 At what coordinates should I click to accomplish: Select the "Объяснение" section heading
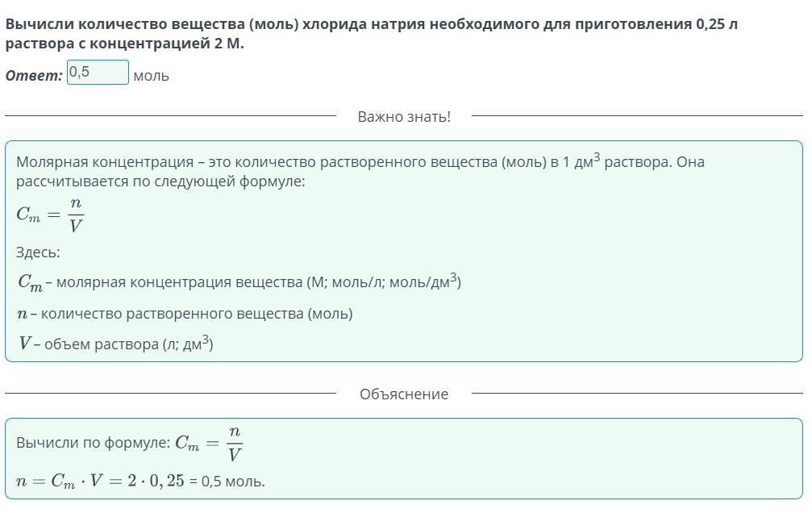404,394
